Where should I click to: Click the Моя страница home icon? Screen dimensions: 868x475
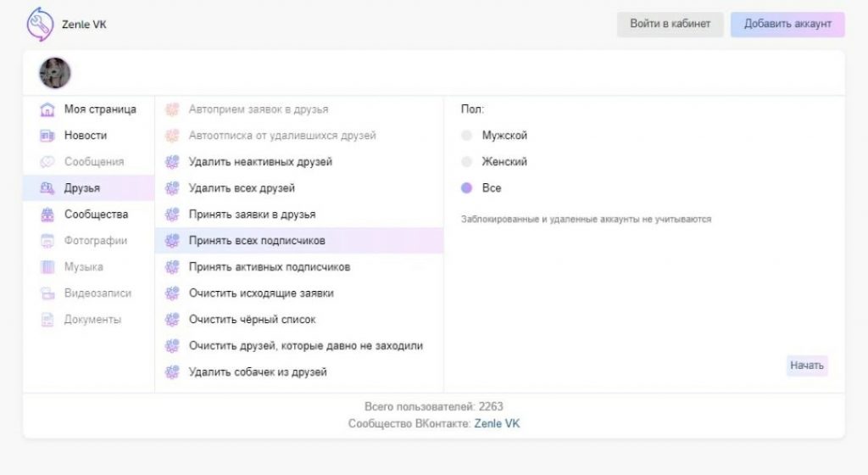tap(47, 109)
